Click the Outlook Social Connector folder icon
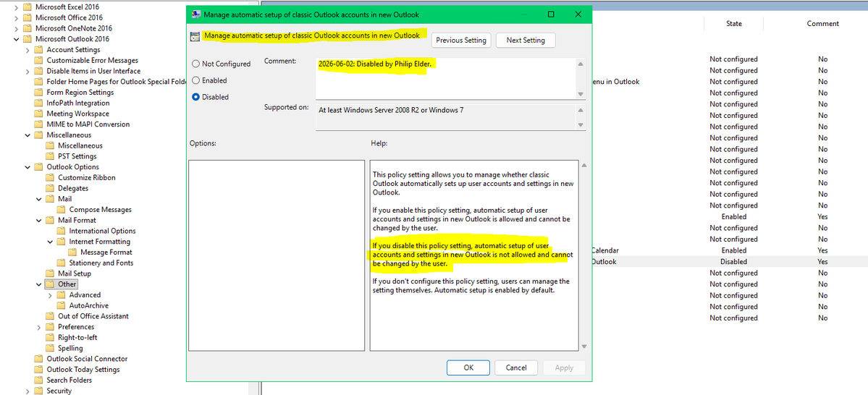Screen dimensions: 868x395 pos(38,359)
